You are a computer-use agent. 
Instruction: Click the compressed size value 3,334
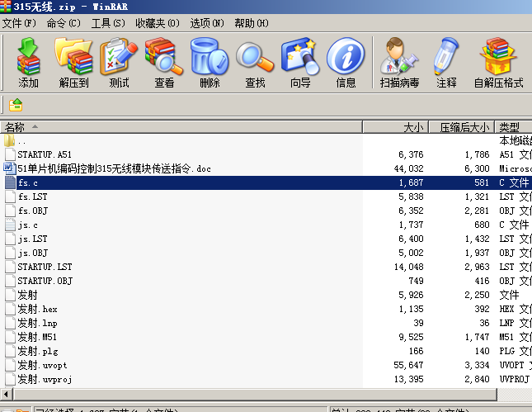tap(477, 365)
